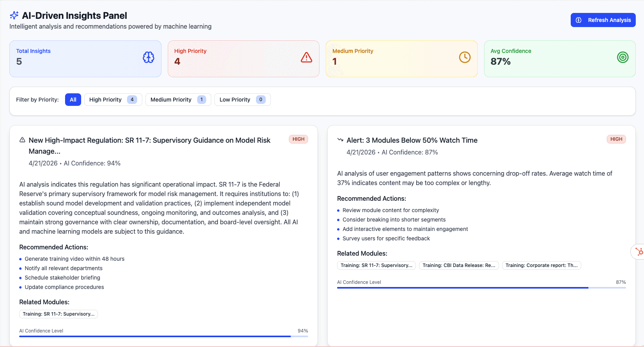Open the Training: Corporate report module tag
This screenshot has height=347, width=644.
click(x=541, y=265)
